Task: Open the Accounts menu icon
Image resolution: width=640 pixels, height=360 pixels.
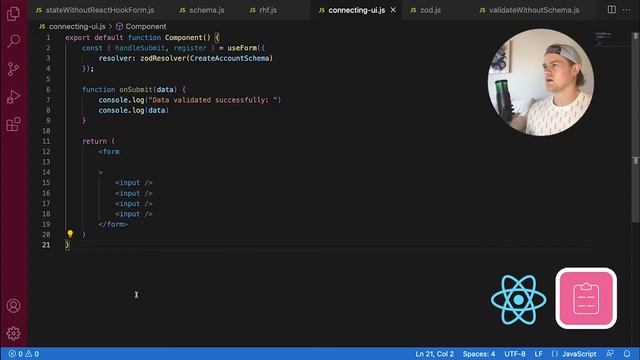Action: coord(13,306)
